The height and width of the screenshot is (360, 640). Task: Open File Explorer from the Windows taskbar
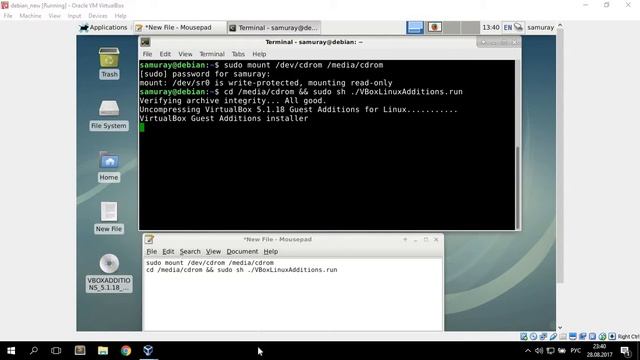point(103,351)
